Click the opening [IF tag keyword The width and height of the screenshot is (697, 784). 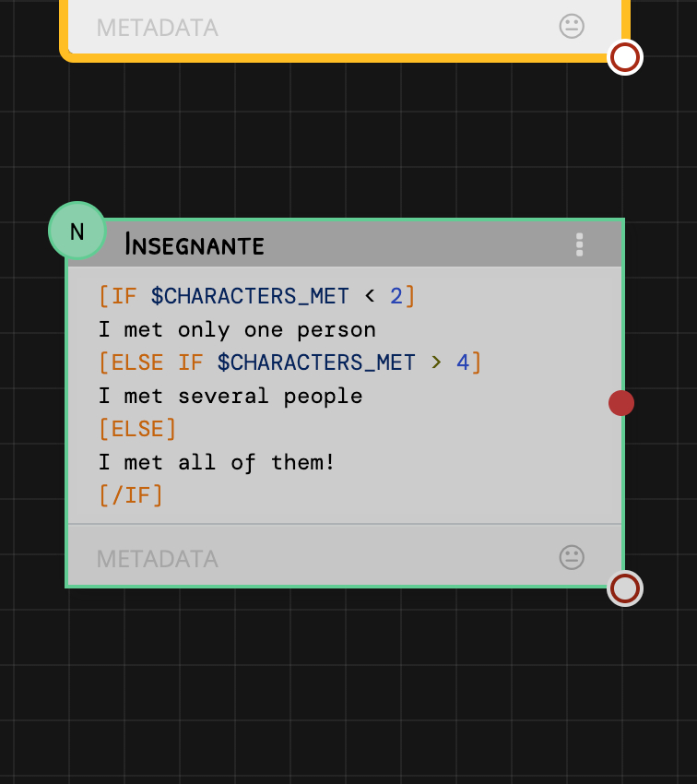[119, 296]
